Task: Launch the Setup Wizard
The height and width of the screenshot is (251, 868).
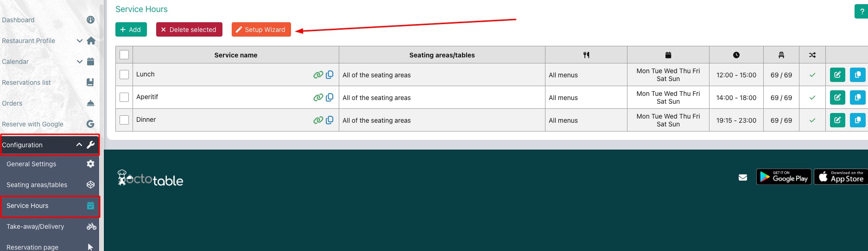Action: pos(261,30)
